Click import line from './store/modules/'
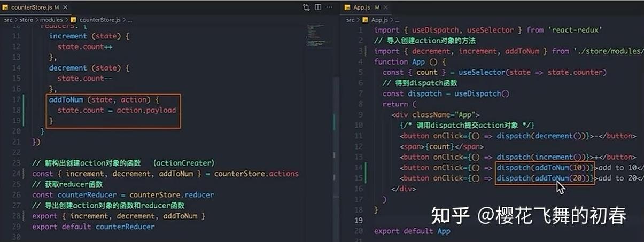This screenshot has height=242, width=644. coord(509,51)
